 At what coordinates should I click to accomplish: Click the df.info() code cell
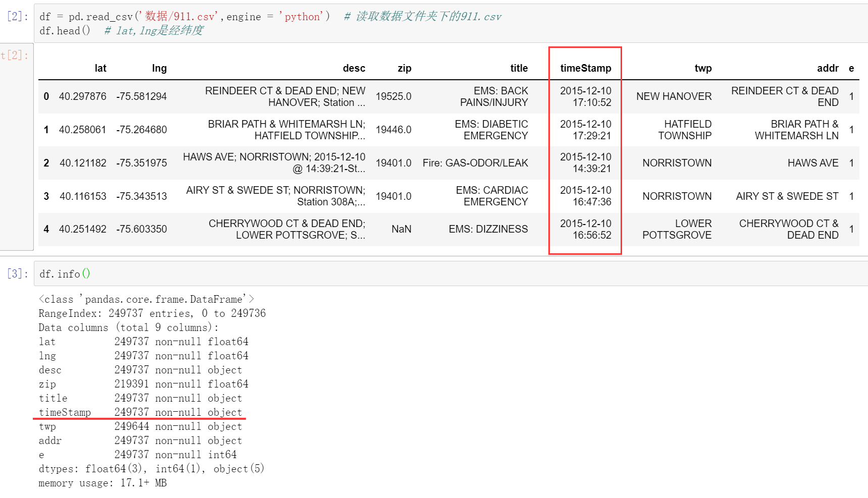(451, 273)
